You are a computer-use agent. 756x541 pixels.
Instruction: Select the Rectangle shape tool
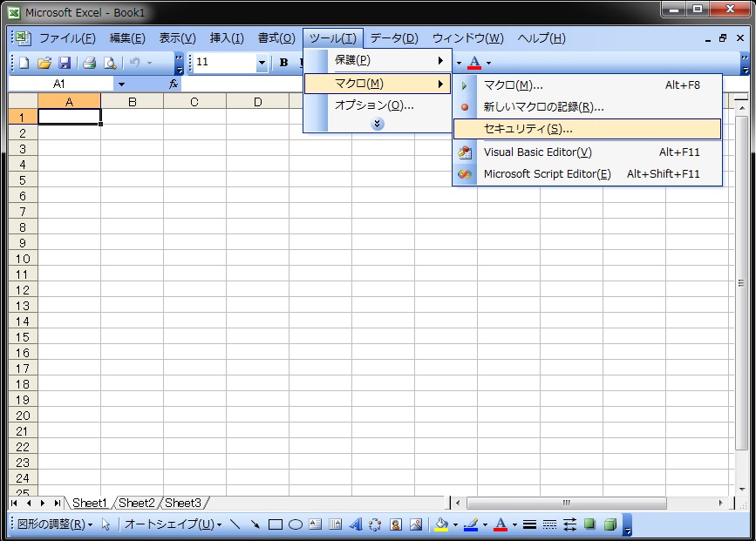point(276,524)
